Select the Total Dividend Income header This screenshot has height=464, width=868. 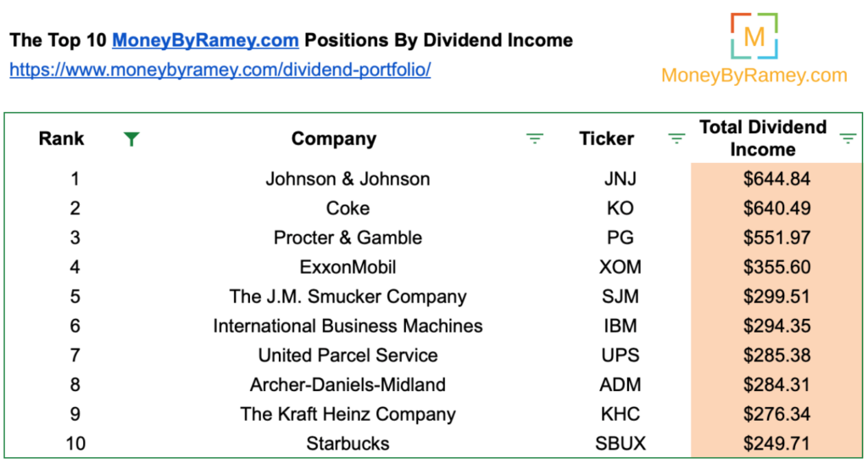click(763, 138)
